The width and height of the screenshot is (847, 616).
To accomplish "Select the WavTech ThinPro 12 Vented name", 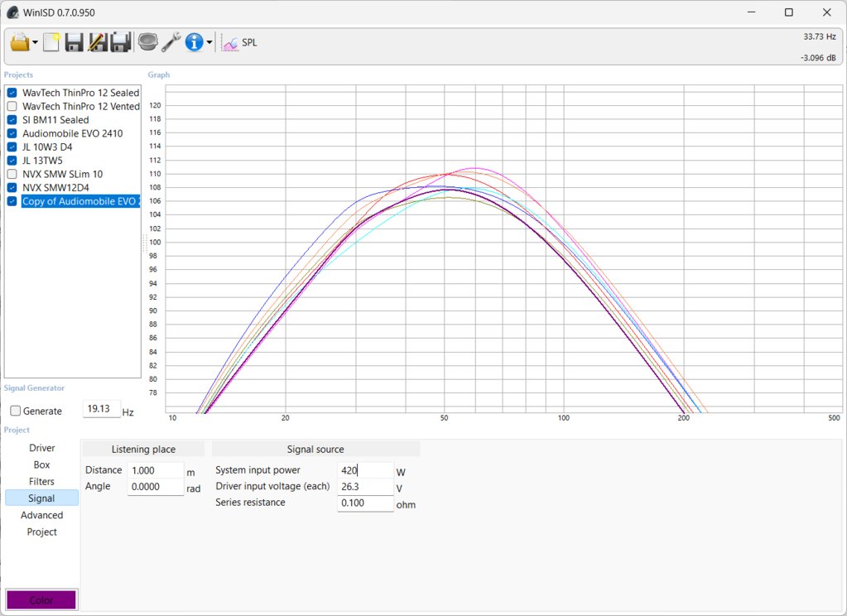I will 81,107.
